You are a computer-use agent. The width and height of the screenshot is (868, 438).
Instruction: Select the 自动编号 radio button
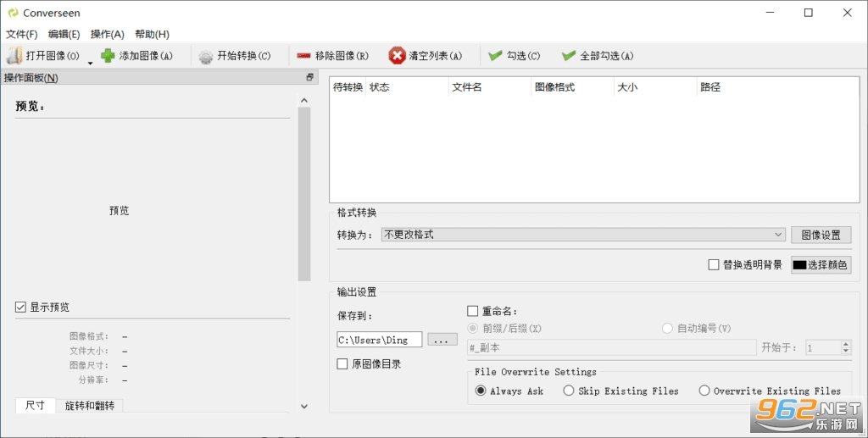click(x=668, y=329)
